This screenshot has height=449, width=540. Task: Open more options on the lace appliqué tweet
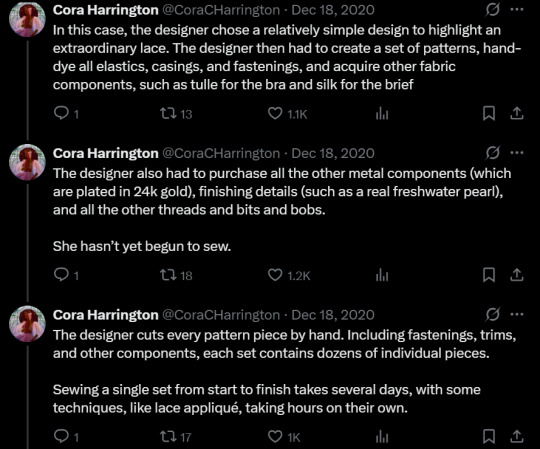click(x=517, y=314)
